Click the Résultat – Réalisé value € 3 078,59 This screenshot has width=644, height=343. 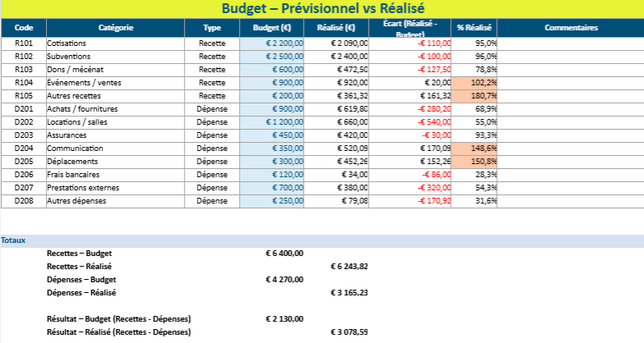[349, 332]
